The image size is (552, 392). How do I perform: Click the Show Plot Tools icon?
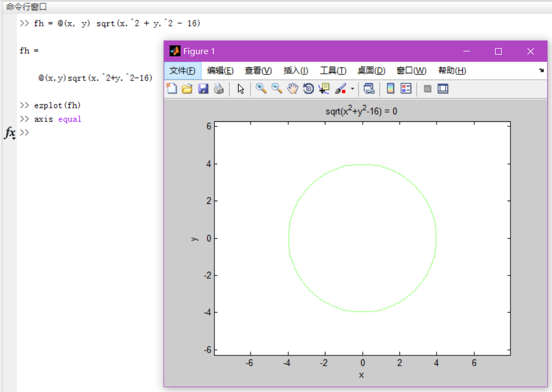click(443, 89)
